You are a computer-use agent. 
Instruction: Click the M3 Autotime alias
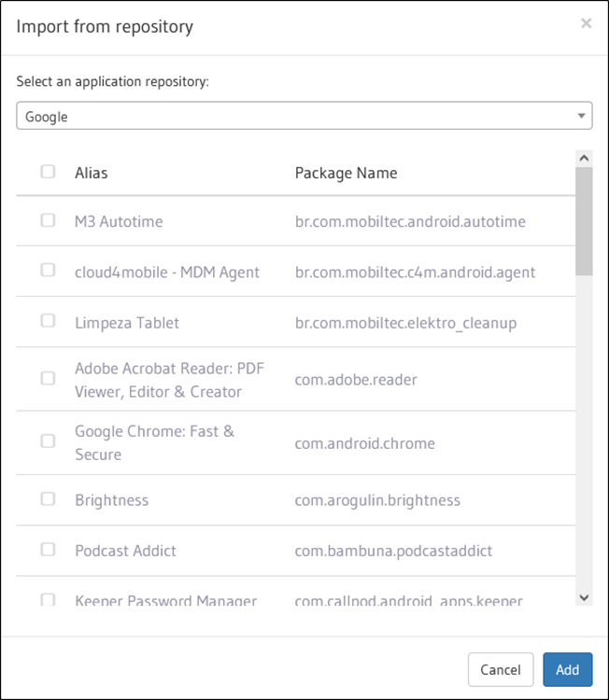[119, 221]
